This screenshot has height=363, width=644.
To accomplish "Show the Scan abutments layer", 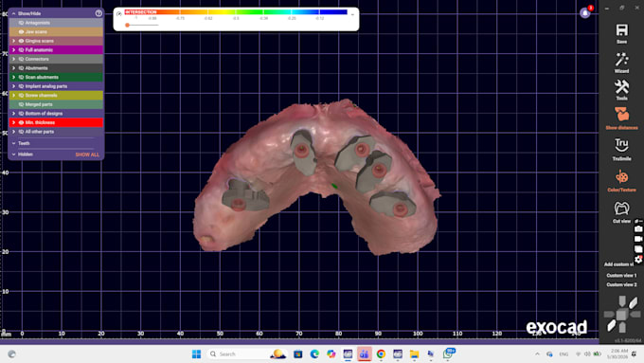I will click(21, 77).
